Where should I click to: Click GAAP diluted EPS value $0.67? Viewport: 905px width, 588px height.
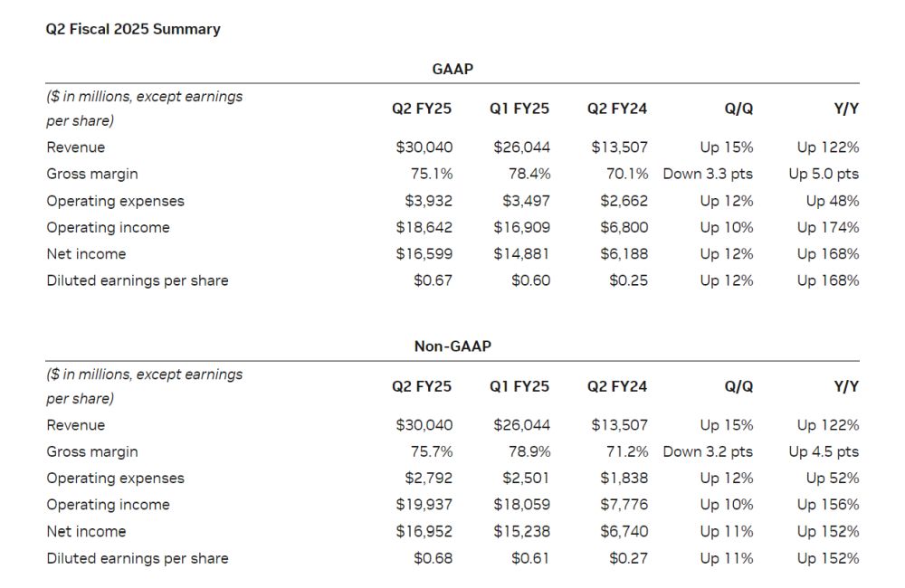[x=433, y=280]
